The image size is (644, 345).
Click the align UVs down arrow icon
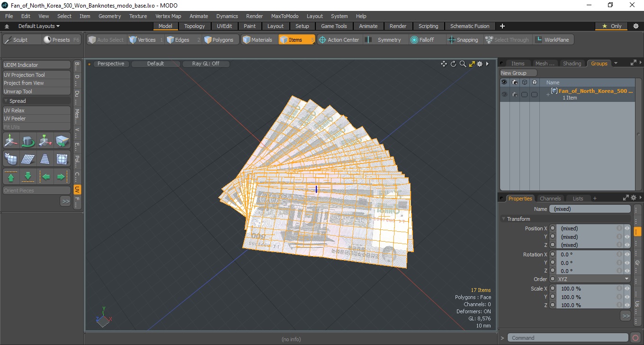point(28,177)
